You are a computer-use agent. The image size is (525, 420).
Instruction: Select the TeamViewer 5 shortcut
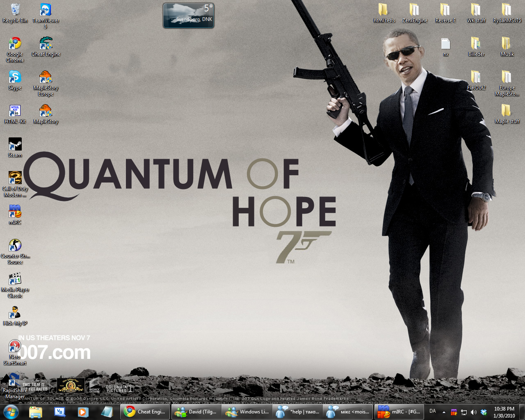[46, 16]
